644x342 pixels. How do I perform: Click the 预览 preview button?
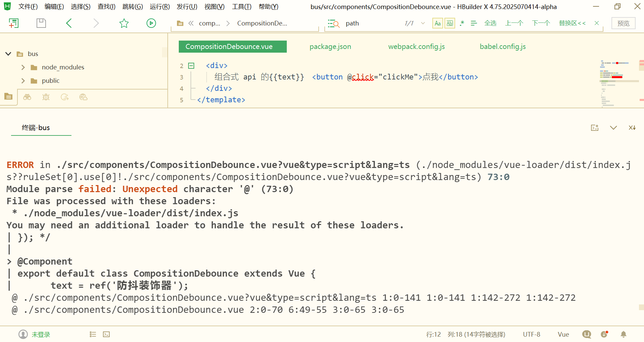pos(623,23)
